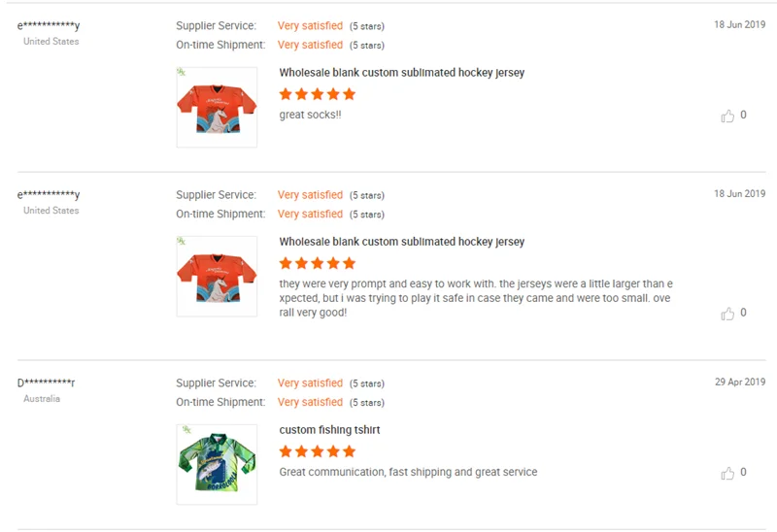Click the thumbs-up icon on the "great socks!!" review
This screenshot has height=532, width=777.
coord(727,116)
